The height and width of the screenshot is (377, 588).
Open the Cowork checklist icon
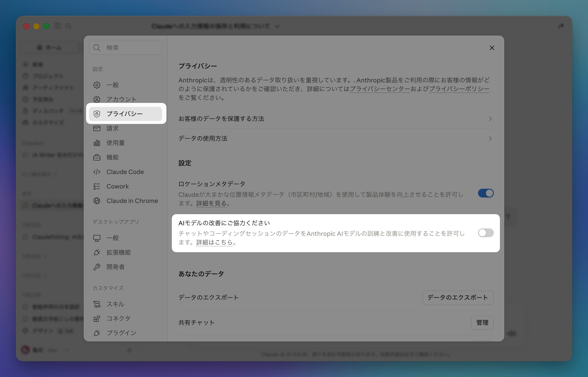pyautogui.click(x=97, y=186)
